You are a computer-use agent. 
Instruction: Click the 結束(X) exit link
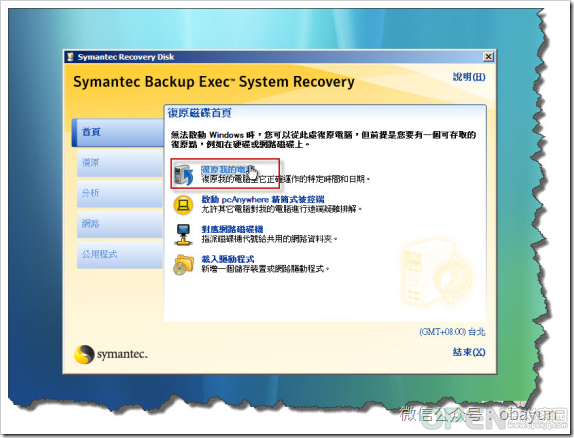coord(469,352)
